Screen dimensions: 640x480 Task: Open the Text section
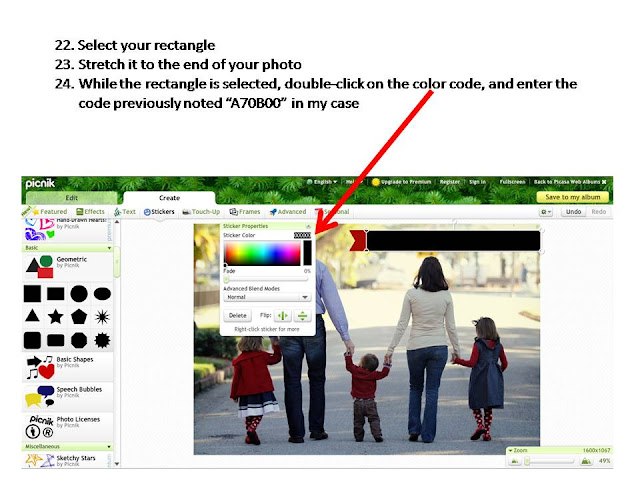coord(125,212)
